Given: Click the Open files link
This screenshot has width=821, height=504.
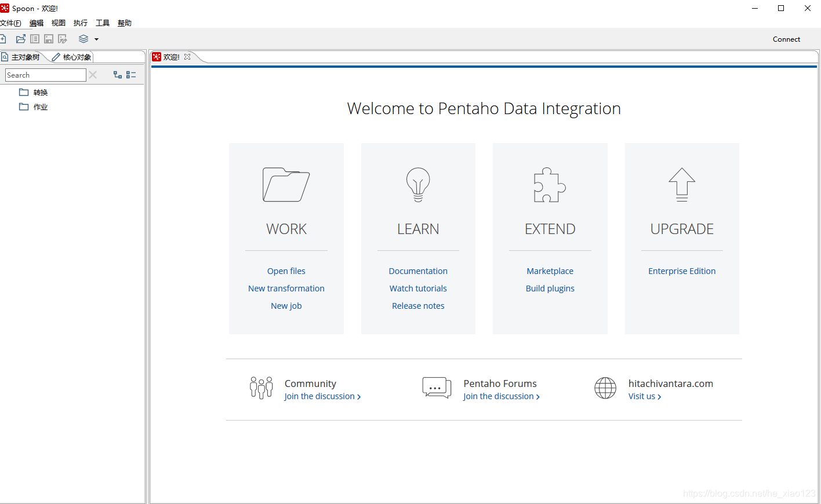Looking at the screenshot, I should click(x=286, y=271).
